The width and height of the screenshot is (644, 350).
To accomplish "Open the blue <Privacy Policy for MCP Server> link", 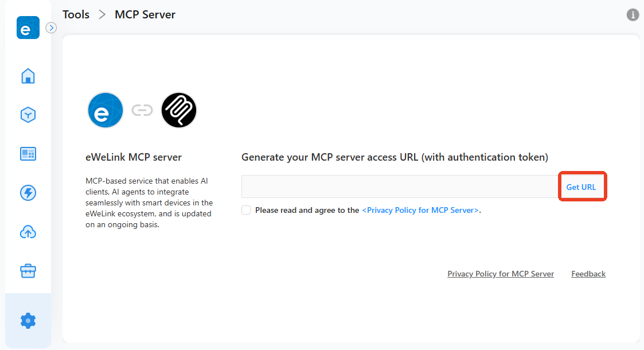I will tap(420, 210).
